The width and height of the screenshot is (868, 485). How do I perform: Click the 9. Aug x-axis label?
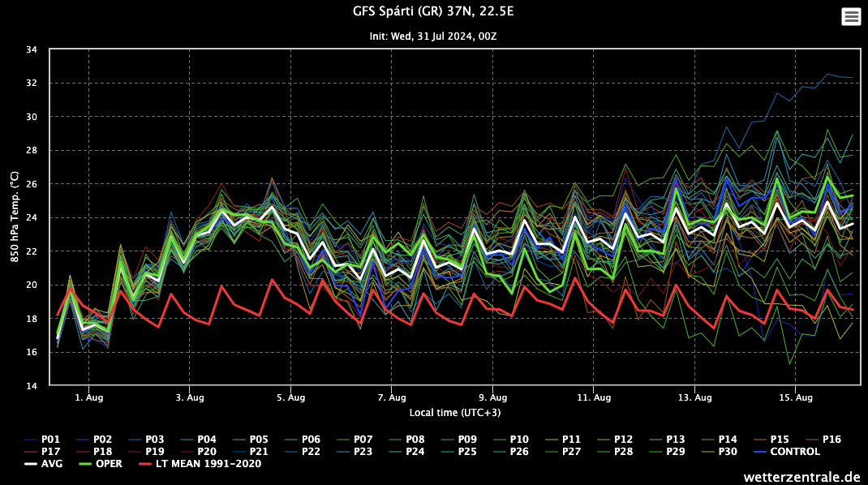492,397
